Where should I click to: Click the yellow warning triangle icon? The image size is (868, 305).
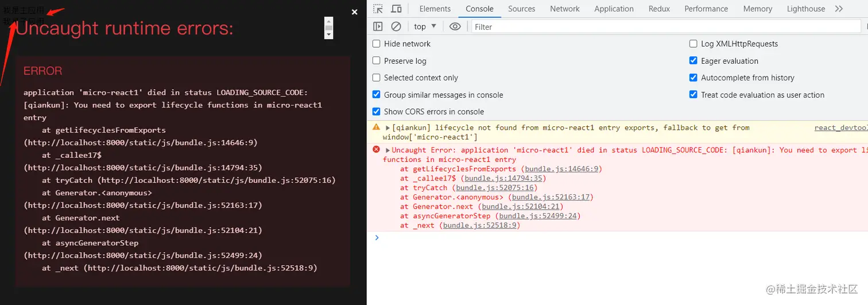coord(376,127)
